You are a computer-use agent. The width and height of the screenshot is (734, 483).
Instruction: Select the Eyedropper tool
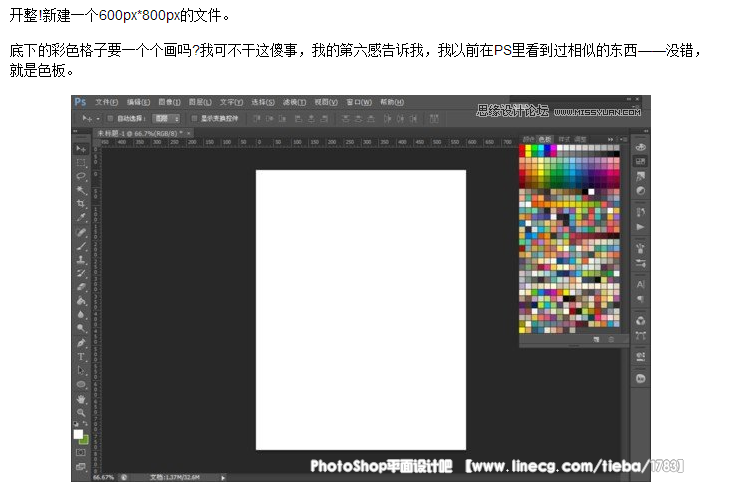pyautogui.click(x=81, y=217)
